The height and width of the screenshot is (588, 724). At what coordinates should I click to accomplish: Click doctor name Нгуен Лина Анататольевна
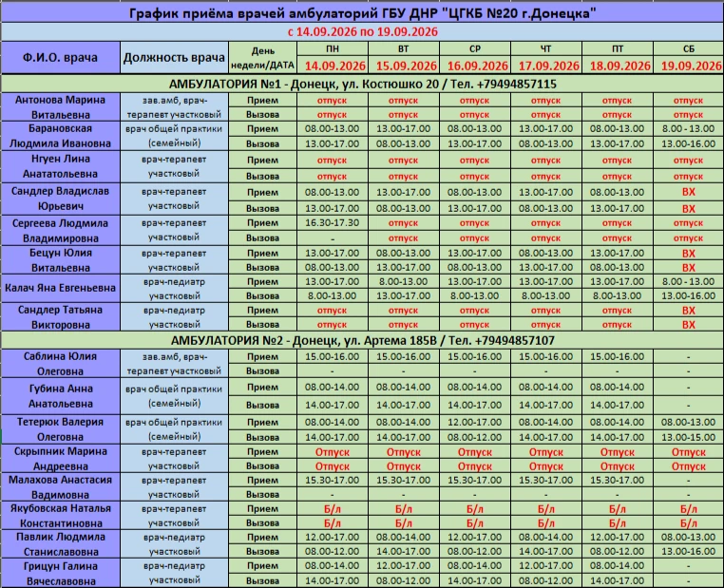[x=61, y=166]
